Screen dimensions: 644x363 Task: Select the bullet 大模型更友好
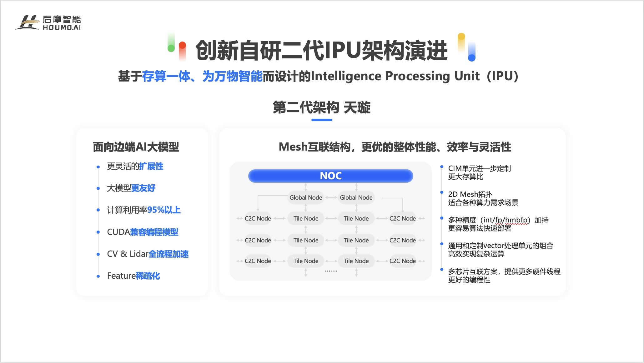coord(131,188)
